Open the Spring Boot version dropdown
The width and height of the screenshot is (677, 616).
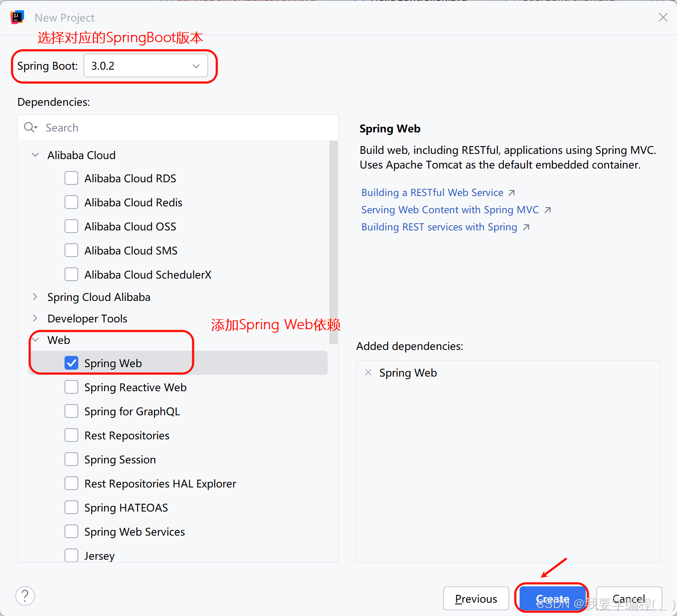point(146,65)
